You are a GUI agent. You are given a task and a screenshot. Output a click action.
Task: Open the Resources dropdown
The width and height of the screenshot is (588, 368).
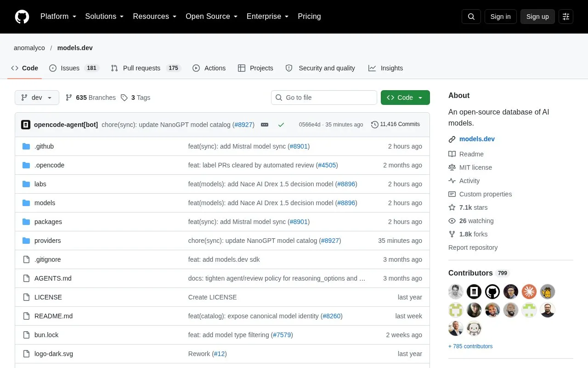coord(155,17)
